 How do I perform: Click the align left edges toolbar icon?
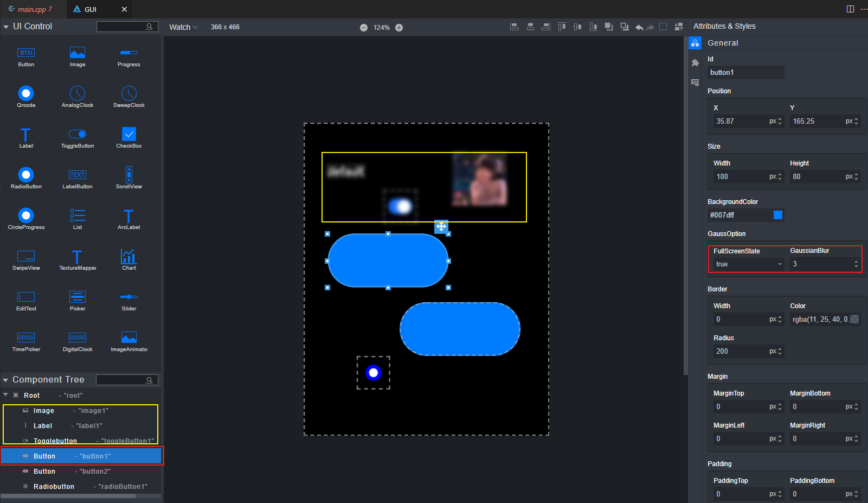pos(515,27)
